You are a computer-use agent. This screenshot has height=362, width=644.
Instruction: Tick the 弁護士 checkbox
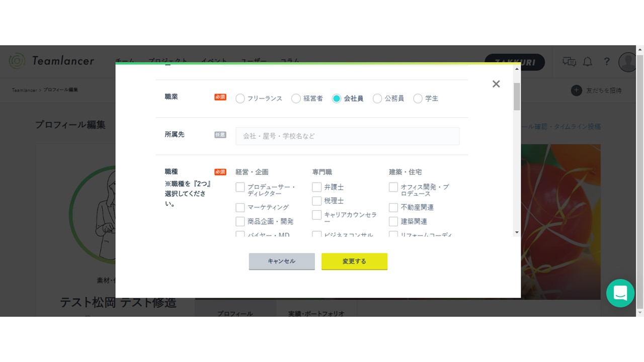click(x=316, y=187)
